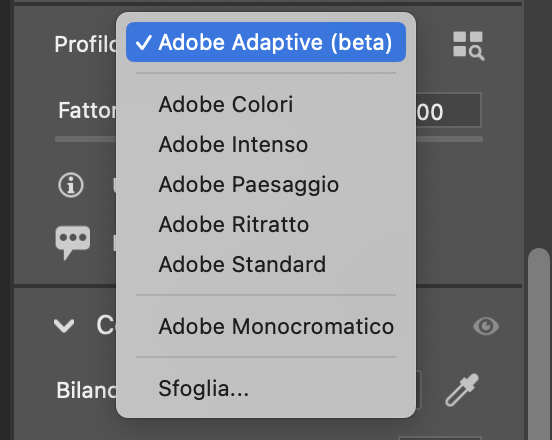
Task: Select the white balance eyedropper tool
Action: click(x=462, y=390)
